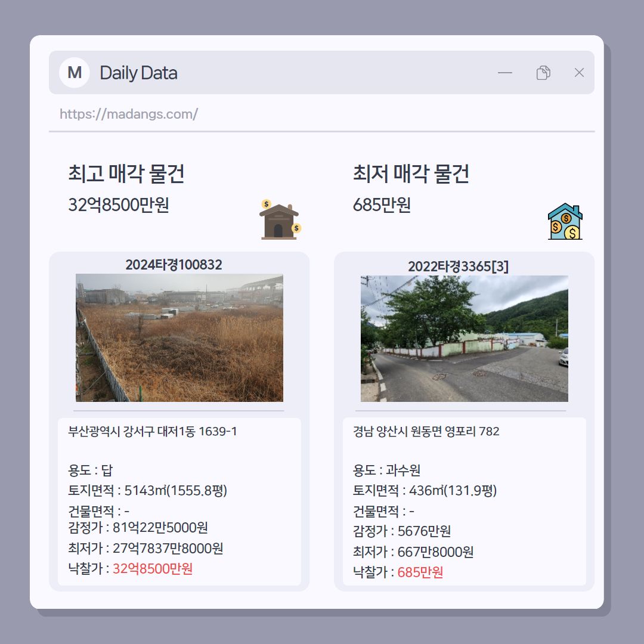
Task: Click 감정가 : 81억22만5000원
Action: (x=138, y=527)
